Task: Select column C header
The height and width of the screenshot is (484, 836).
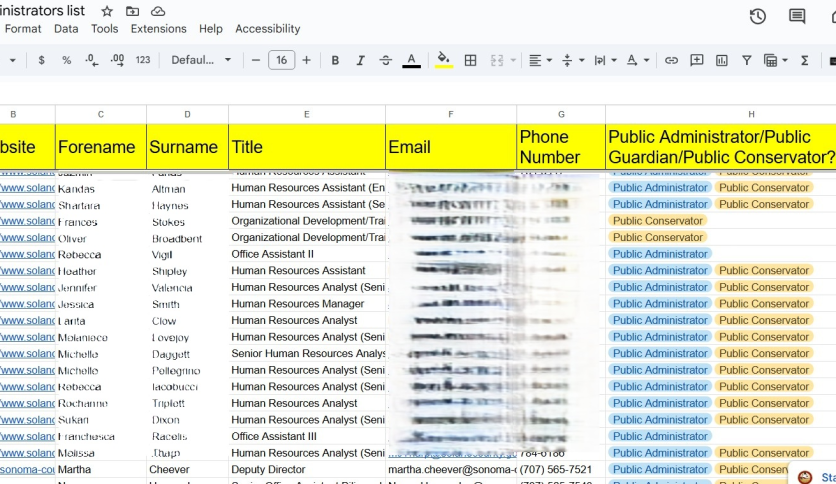Action: point(101,114)
